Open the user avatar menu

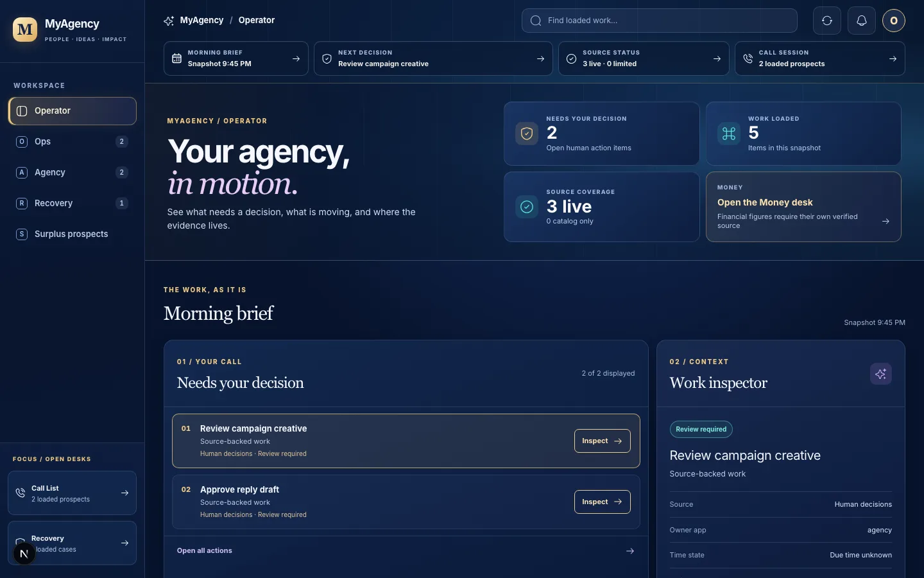[894, 21]
